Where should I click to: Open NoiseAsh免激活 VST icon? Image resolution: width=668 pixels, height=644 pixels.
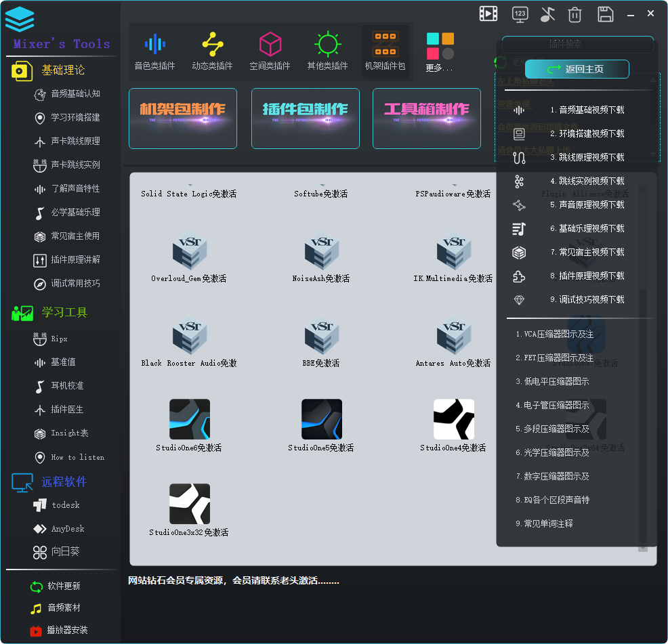(322, 250)
